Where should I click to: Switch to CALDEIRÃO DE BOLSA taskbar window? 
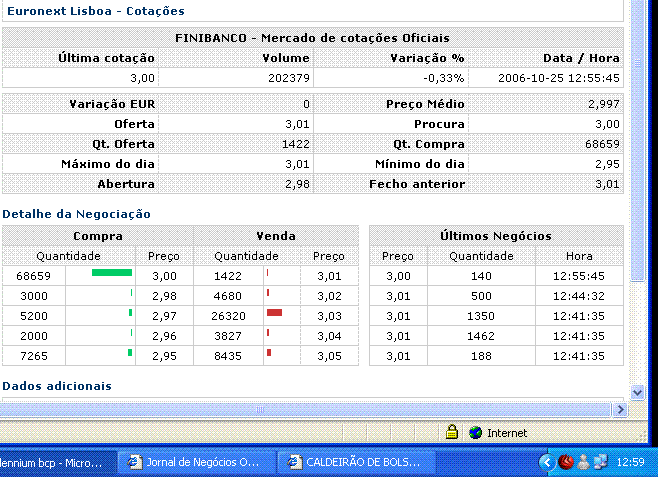[356, 463]
